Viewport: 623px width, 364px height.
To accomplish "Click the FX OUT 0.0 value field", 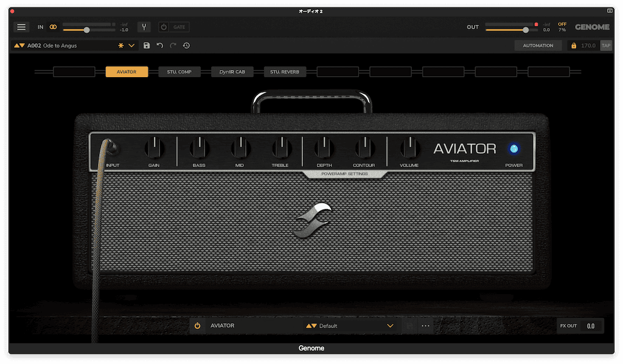I will click(591, 326).
